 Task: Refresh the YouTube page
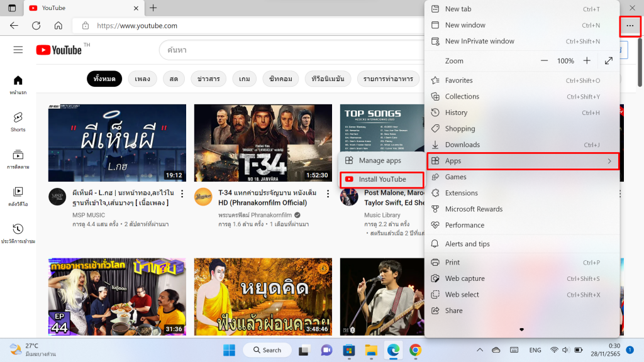36,25
